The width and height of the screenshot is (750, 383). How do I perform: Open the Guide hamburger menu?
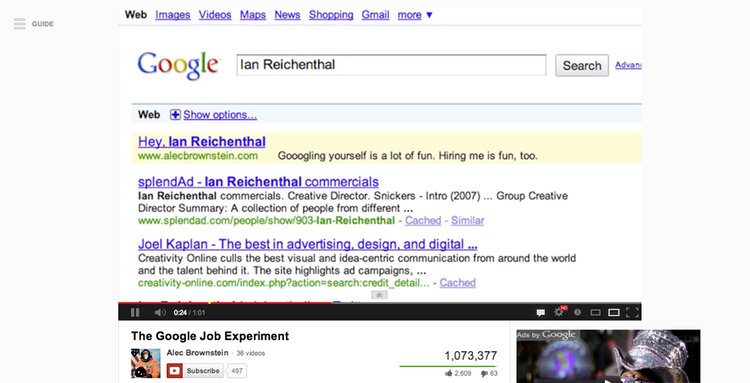pyautogui.click(x=20, y=24)
